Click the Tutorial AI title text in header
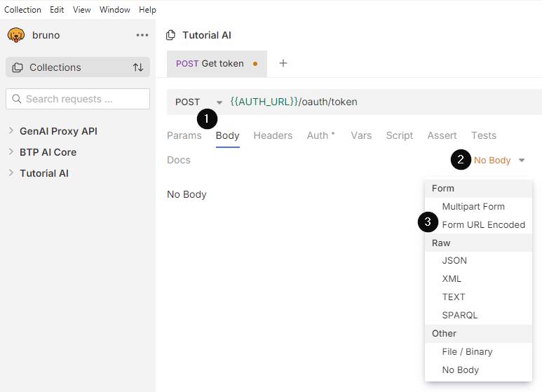The height and width of the screenshot is (392, 542). point(207,35)
